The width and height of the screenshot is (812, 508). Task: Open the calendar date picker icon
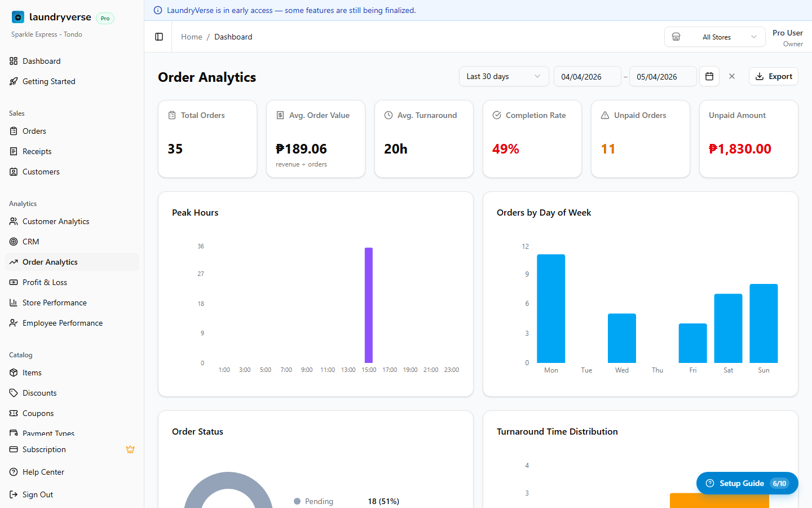pos(709,76)
